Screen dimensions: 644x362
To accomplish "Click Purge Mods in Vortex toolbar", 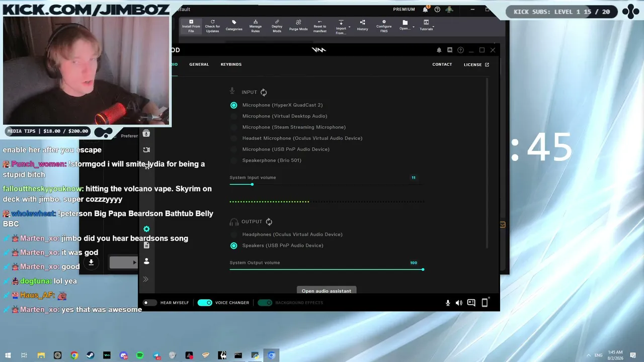I will click(x=298, y=26).
